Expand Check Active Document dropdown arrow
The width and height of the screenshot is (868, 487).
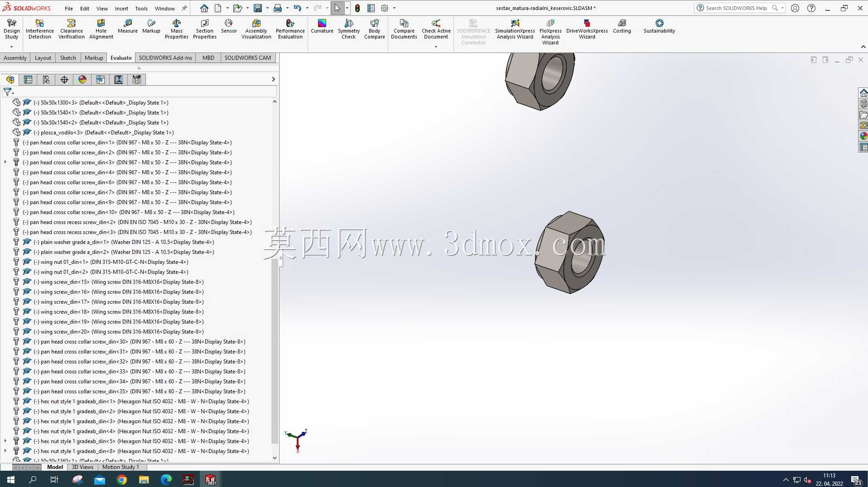point(436,47)
